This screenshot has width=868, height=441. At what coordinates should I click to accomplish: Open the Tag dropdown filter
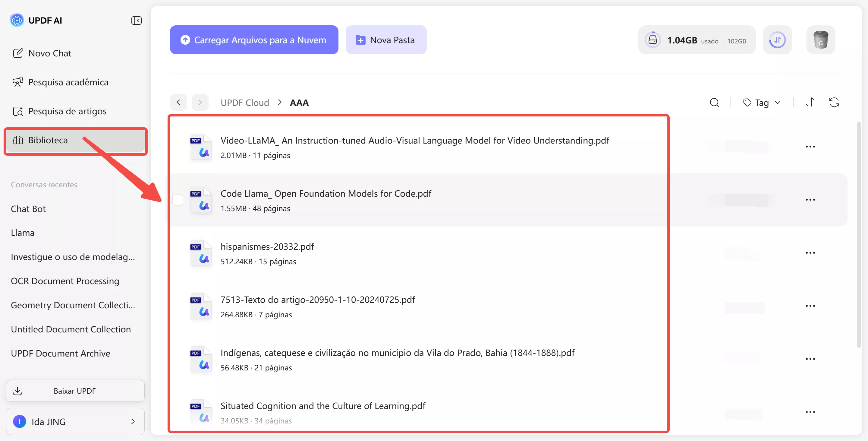pyautogui.click(x=762, y=103)
